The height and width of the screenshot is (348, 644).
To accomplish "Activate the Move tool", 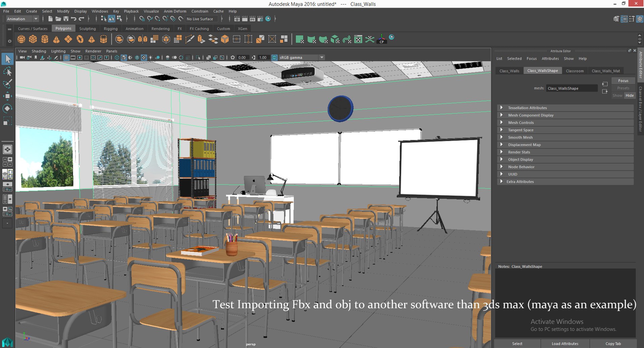I will tap(7, 96).
